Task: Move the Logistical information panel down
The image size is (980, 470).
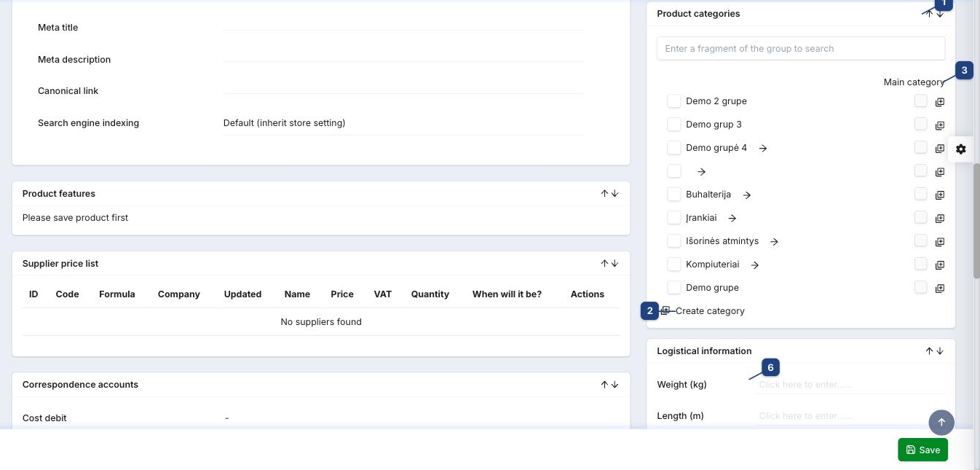Action: [940, 350]
